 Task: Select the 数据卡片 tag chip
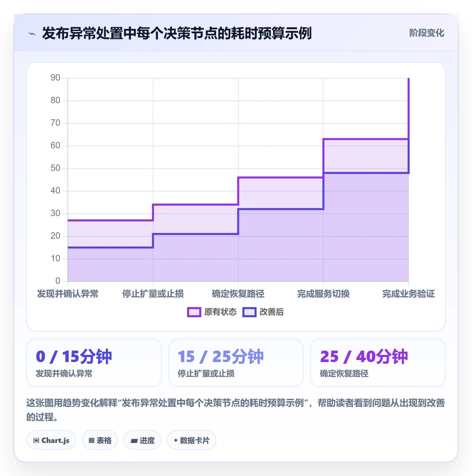tap(191, 440)
